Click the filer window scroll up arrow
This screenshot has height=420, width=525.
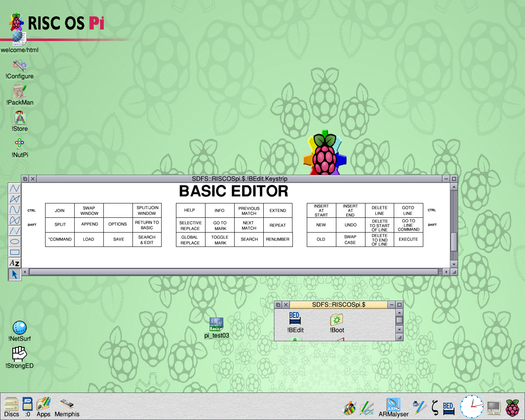399,313
